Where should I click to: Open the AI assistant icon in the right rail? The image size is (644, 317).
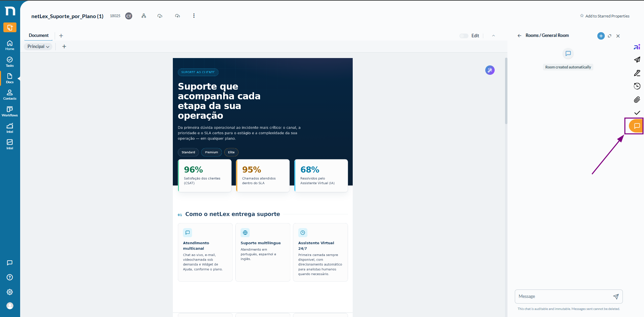(637, 47)
